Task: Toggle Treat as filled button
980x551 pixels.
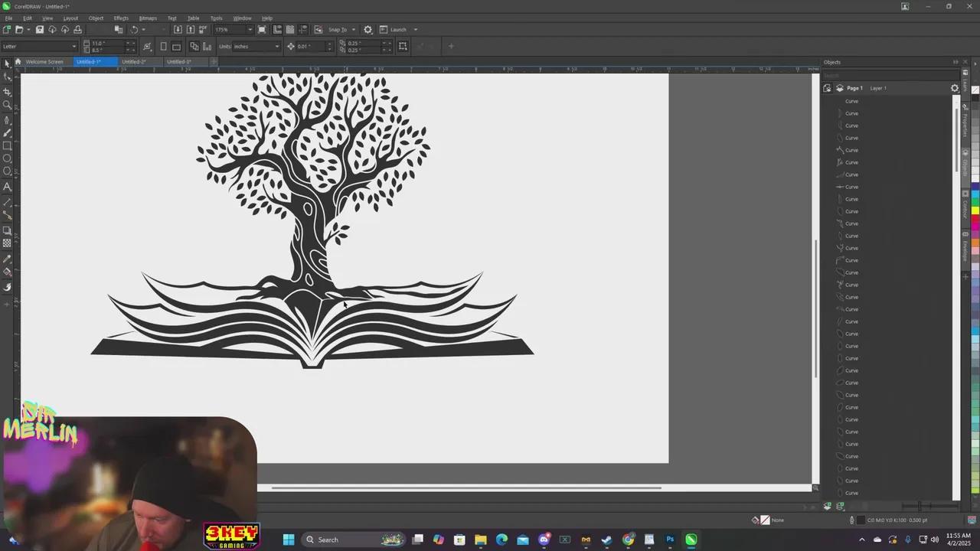Action: click(x=403, y=47)
